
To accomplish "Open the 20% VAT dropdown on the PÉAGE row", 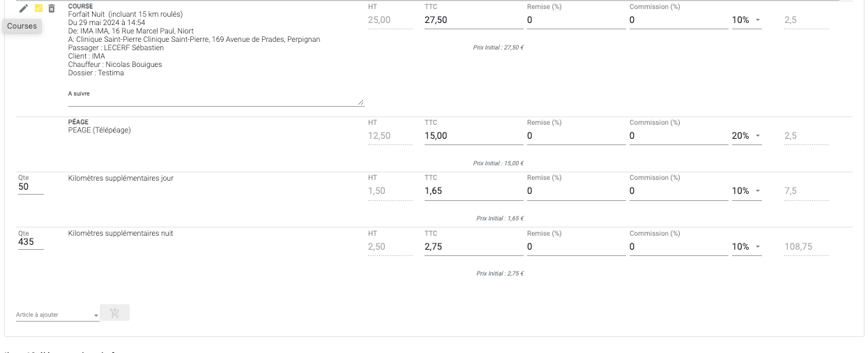I will 746,136.
